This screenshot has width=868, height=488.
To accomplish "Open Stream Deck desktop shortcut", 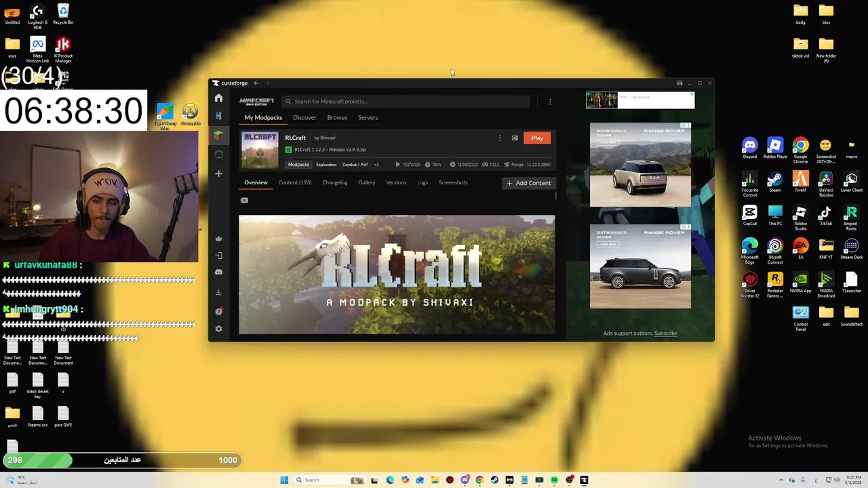I will point(852,249).
